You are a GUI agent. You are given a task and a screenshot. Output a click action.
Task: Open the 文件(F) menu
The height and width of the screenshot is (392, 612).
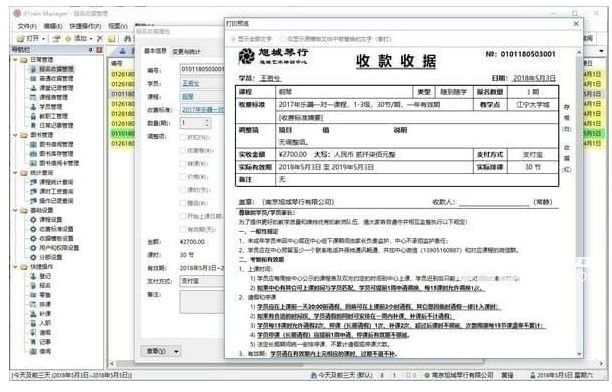coord(27,26)
